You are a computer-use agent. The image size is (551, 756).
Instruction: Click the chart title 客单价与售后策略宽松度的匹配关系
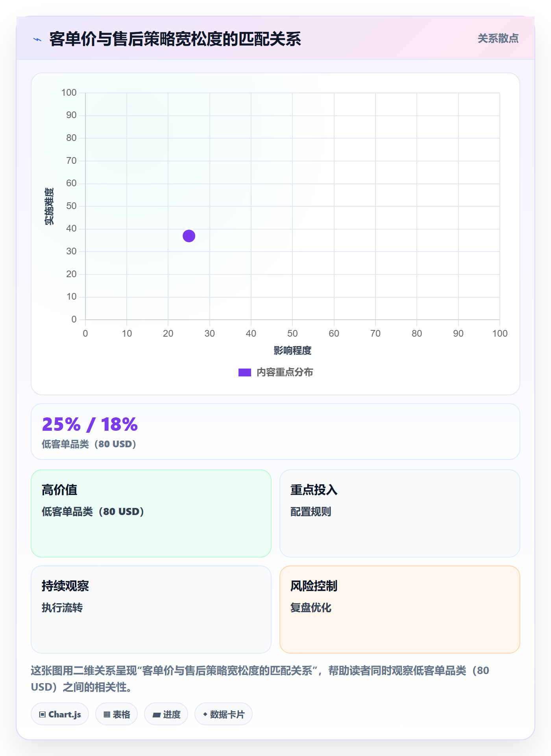point(175,39)
